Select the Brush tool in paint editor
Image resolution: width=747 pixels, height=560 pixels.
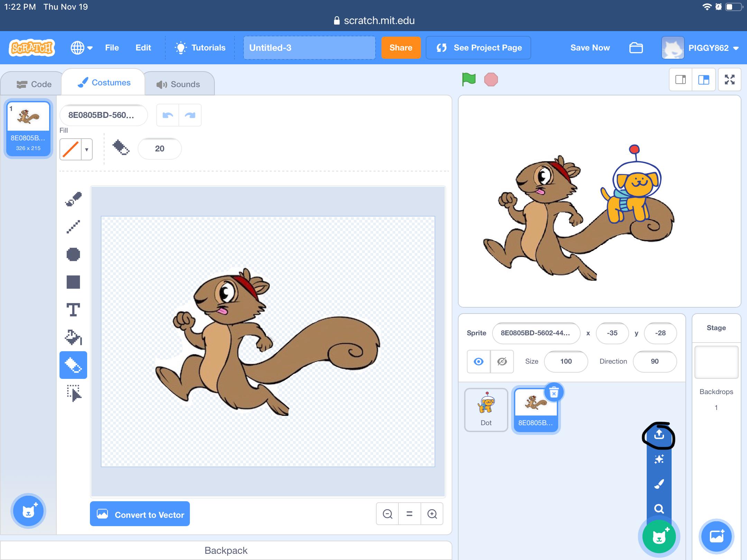73,199
